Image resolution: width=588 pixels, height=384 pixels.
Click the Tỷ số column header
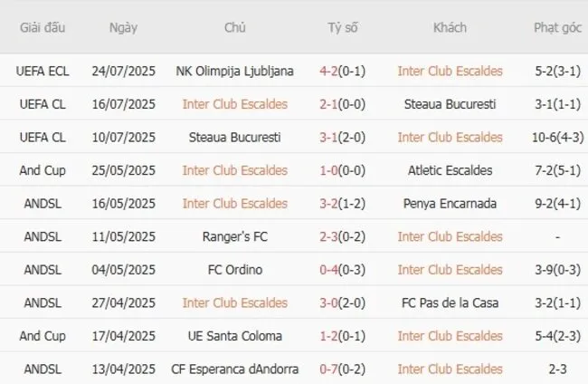pyautogui.click(x=343, y=27)
